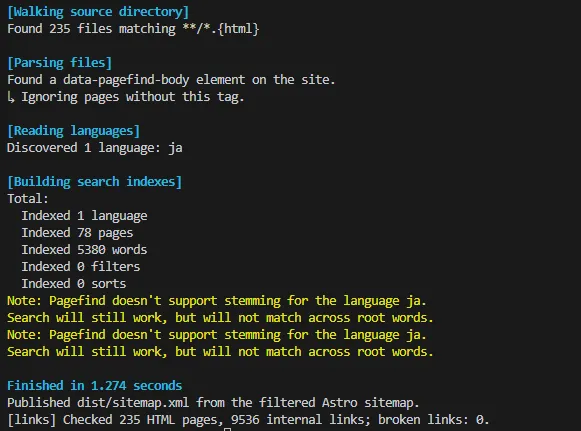Image resolution: width=581 pixels, height=431 pixels.
Task: Click the "Indexed 0 sorts" line
Action: [74, 284]
